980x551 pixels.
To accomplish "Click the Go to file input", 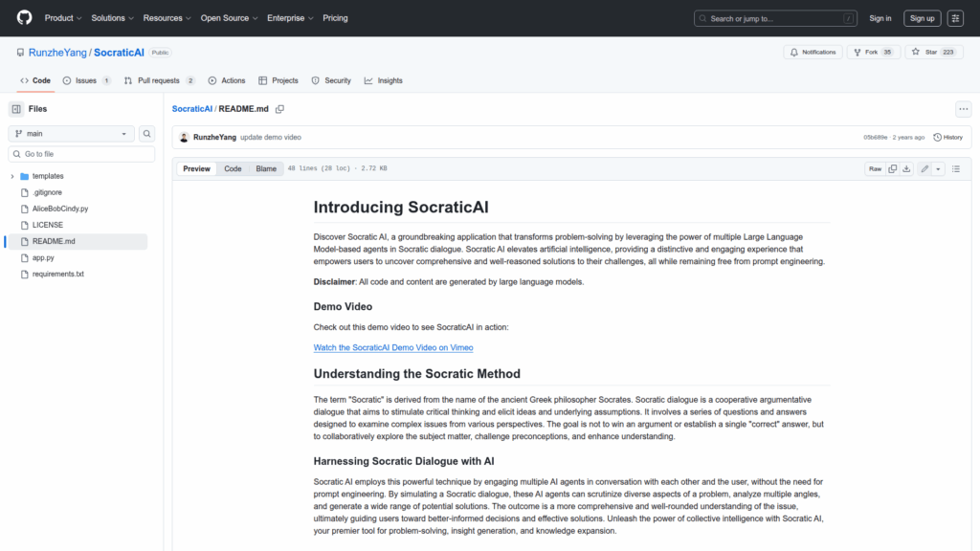I will pos(82,154).
